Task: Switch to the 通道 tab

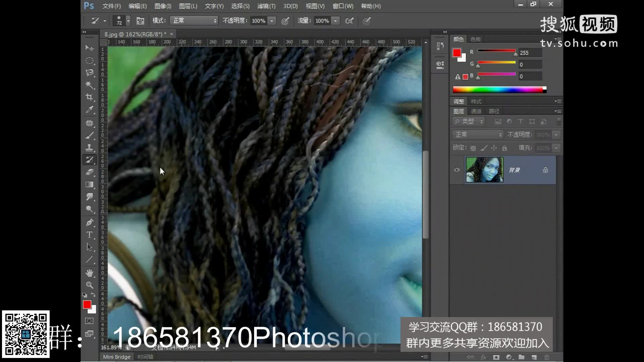Action: click(476, 111)
